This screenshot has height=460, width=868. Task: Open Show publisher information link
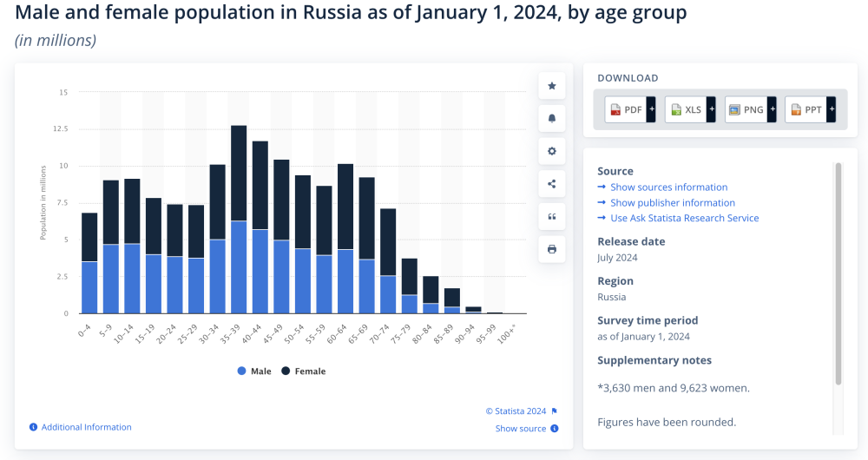click(672, 203)
